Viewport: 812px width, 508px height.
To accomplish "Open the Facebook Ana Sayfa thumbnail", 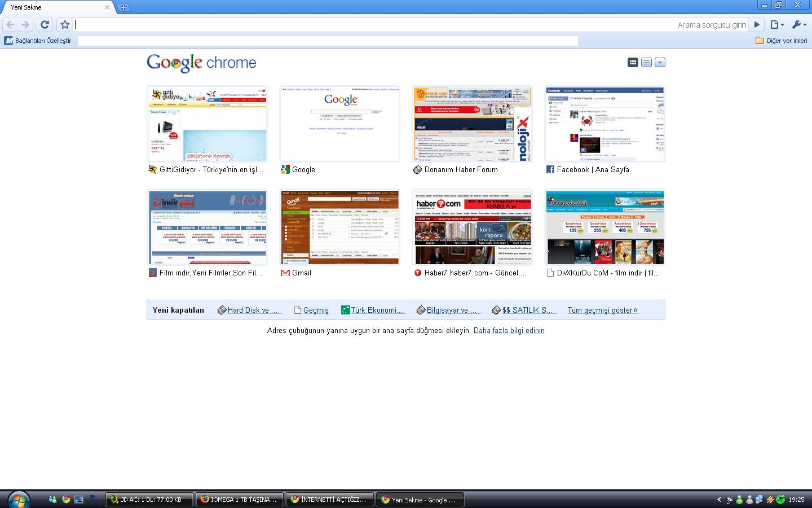I will point(604,124).
